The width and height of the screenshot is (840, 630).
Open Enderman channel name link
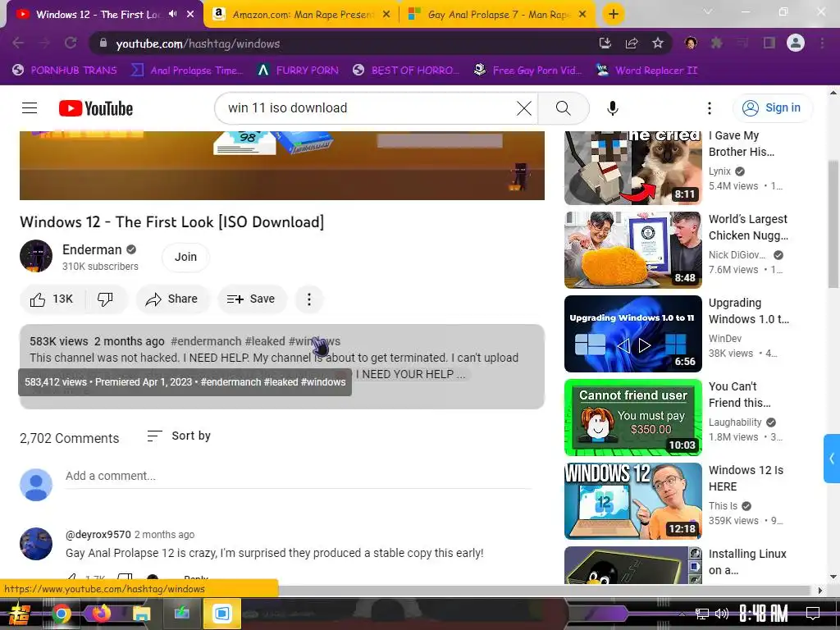coord(92,249)
